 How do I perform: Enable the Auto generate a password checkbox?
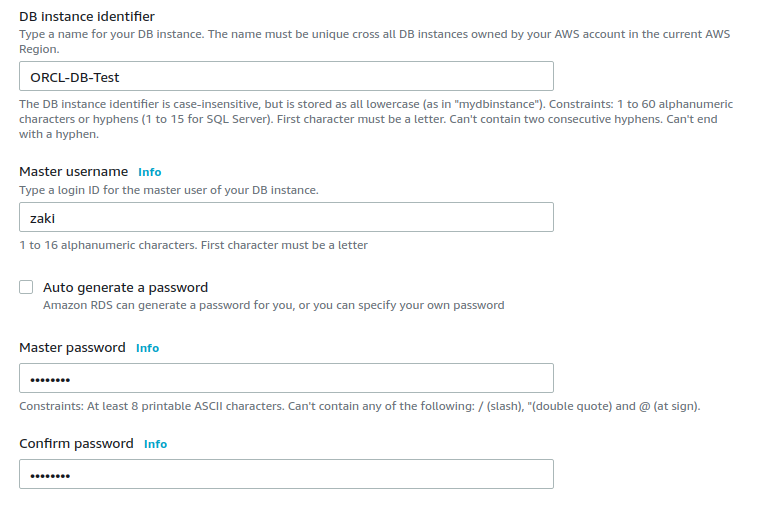(26, 287)
